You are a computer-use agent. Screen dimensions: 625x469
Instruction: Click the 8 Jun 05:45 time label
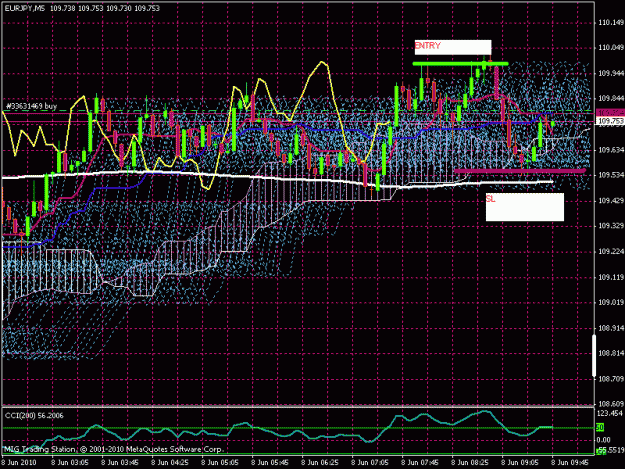270,463
